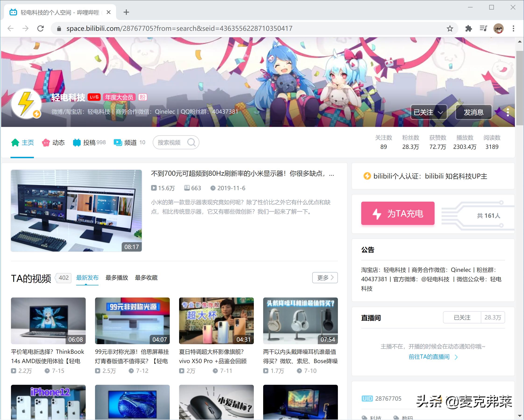Screen dimensions: 524x420
Task: Open the three-dot menu next to 发消息
Action: pyautogui.click(x=508, y=112)
